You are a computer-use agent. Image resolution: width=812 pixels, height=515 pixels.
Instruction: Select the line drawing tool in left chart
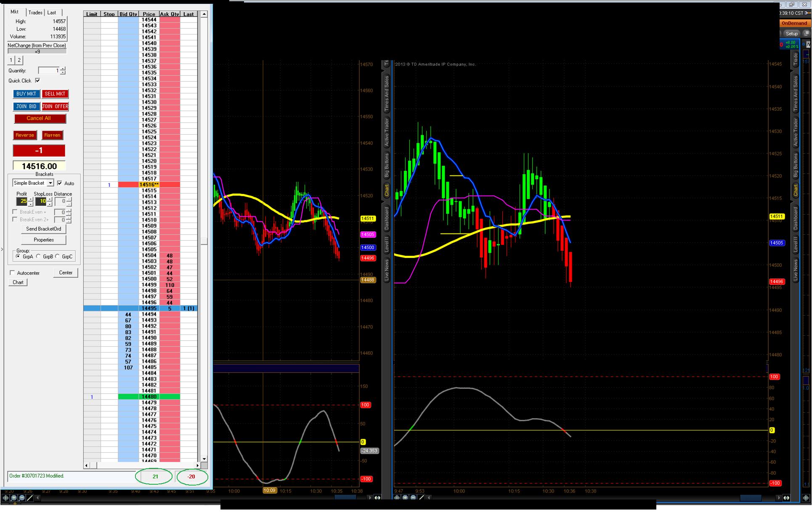pos(30,498)
